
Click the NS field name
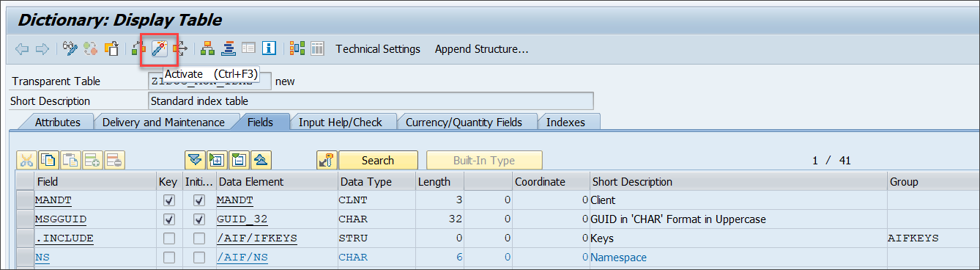[42, 258]
